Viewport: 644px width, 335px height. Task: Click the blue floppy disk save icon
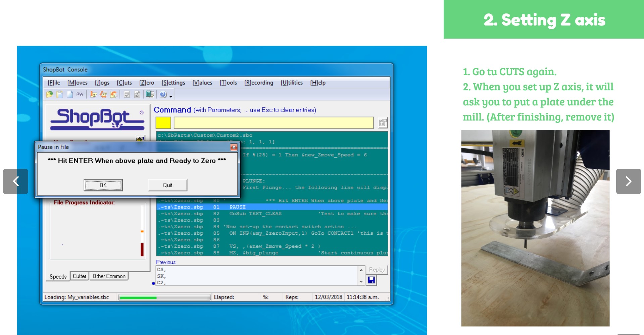tap(371, 280)
